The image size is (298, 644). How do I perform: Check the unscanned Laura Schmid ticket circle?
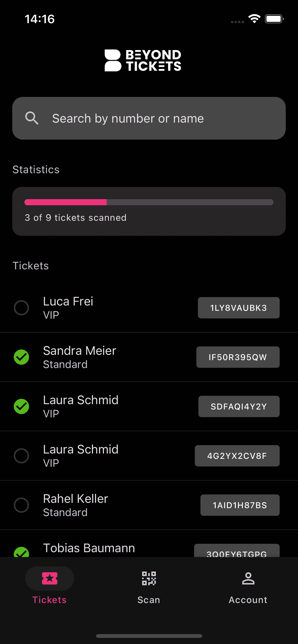click(21, 456)
